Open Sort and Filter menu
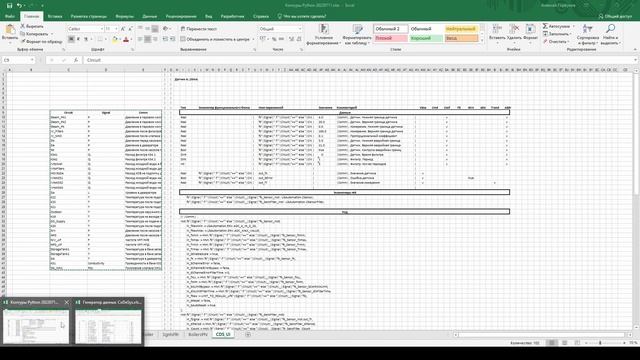The width and height of the screenshot is (640, 360). (x=588, y=34)
